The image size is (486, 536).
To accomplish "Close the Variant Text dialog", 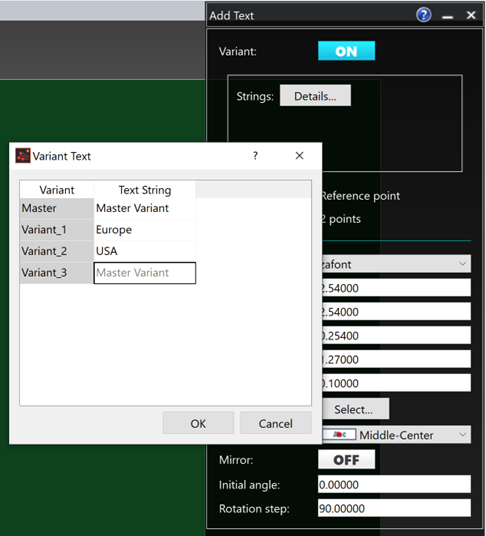I will tap(299, 156).
